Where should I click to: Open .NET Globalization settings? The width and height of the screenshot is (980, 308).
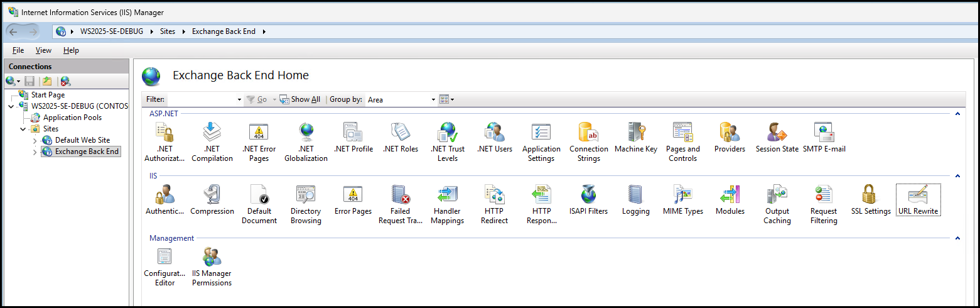pos(306,142)
